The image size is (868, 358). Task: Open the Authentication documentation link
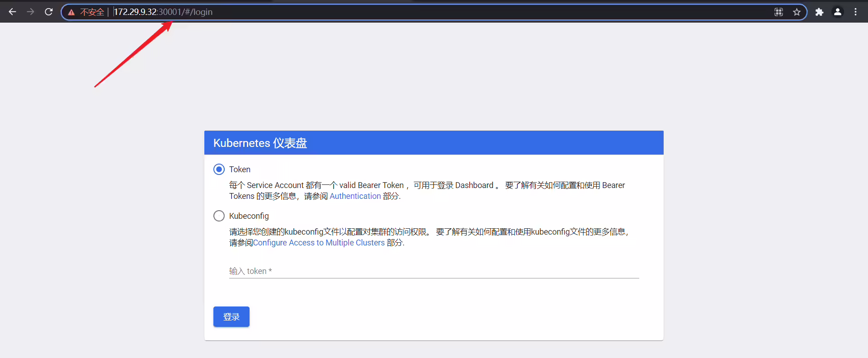(x=355, y=196)
